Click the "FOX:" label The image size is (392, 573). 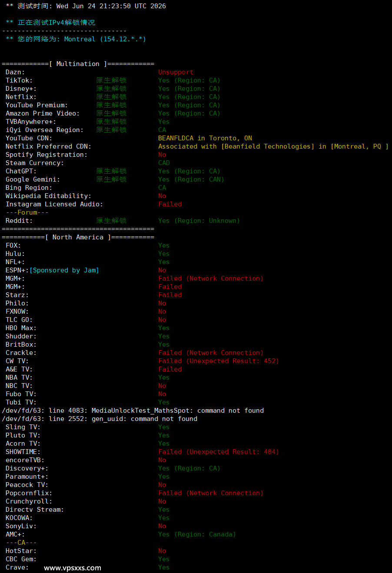[x=13, y=245]
